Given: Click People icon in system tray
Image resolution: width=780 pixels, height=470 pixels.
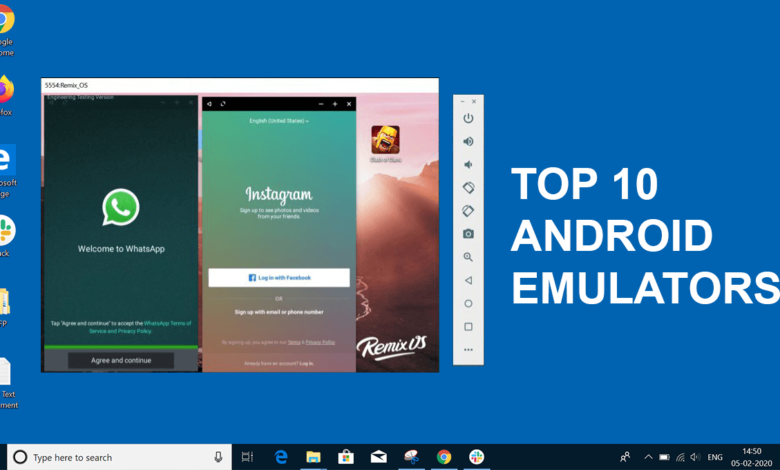Looking at the screenshot, I should (x=625, y=457).
